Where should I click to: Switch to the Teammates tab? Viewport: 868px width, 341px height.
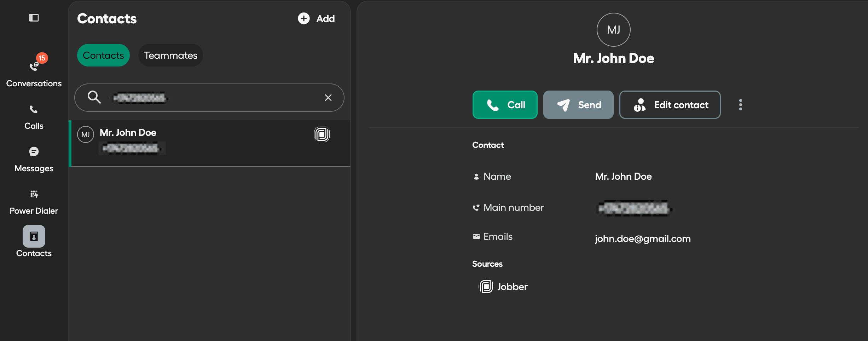coord(170,55)
